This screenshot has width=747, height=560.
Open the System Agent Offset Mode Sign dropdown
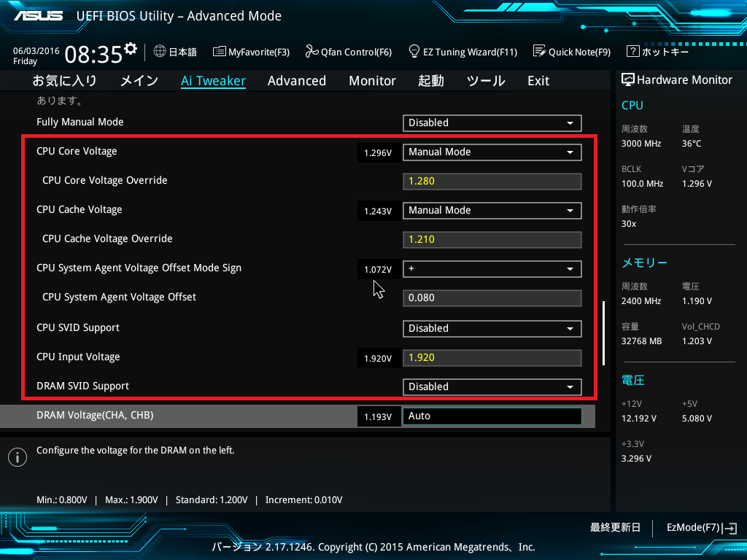(492, 268)
